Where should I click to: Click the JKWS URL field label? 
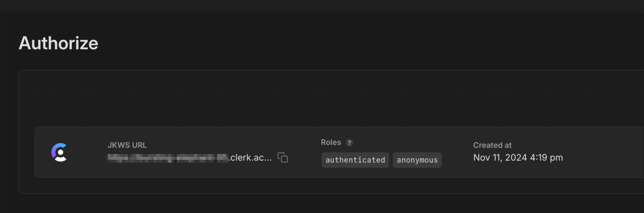coord(127,145)
